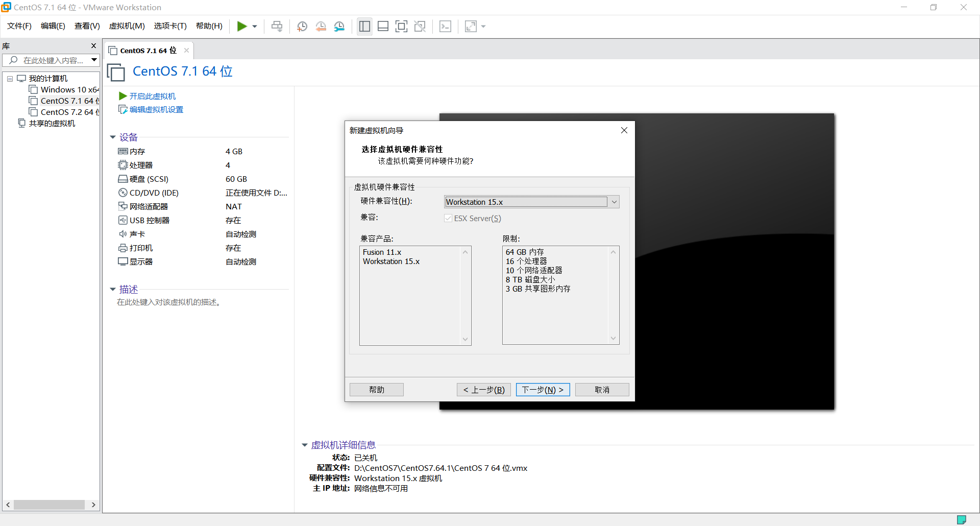Click the description text field
Image resolution: width=980 pixels, height=526 pixels.
pyautogui.click(x=169, y=302)
